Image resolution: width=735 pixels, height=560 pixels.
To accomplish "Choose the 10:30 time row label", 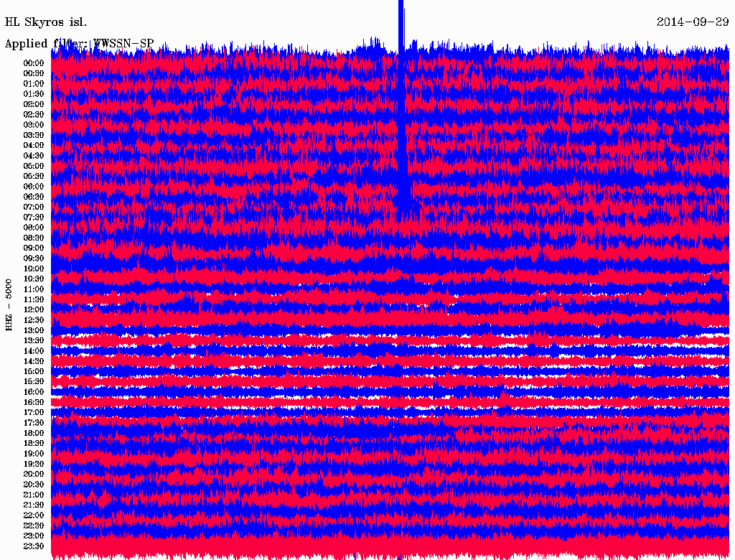I will 34,279.
